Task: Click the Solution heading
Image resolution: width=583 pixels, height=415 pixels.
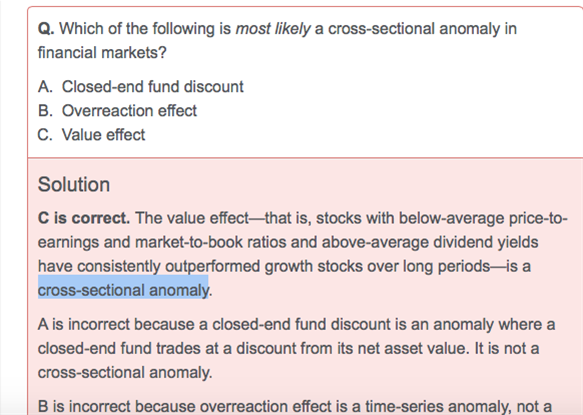Action: point(74,184)
